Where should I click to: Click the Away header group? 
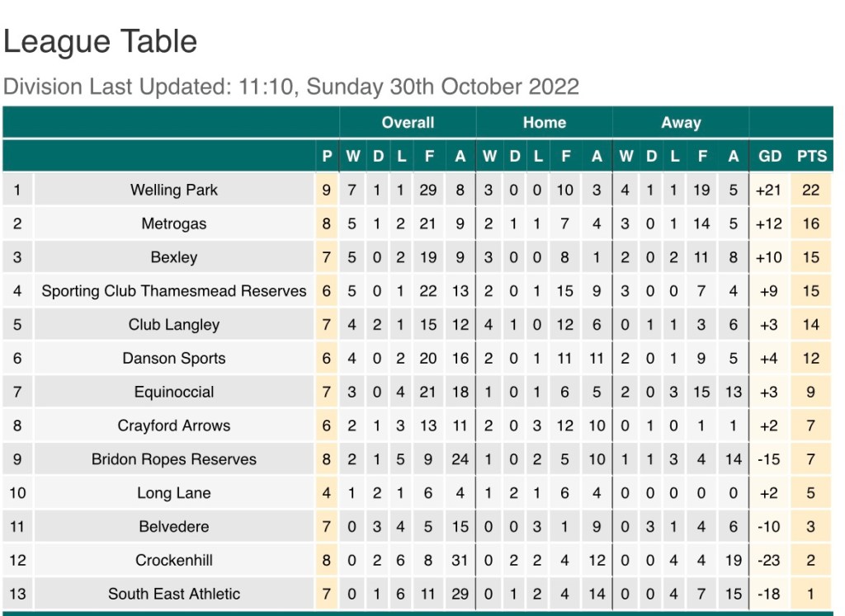click(x=681, y=123)
